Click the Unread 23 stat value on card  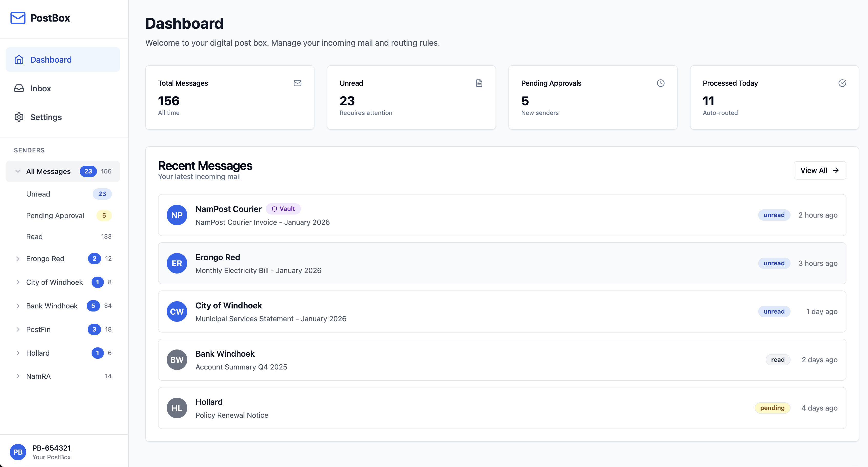pyautogui.click(x=347, y=101)
